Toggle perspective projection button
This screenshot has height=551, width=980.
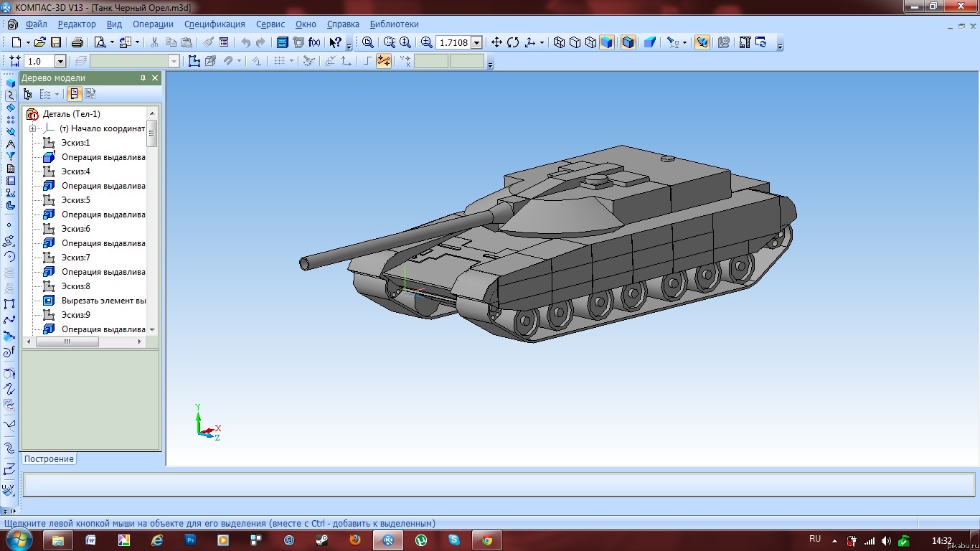650,42
